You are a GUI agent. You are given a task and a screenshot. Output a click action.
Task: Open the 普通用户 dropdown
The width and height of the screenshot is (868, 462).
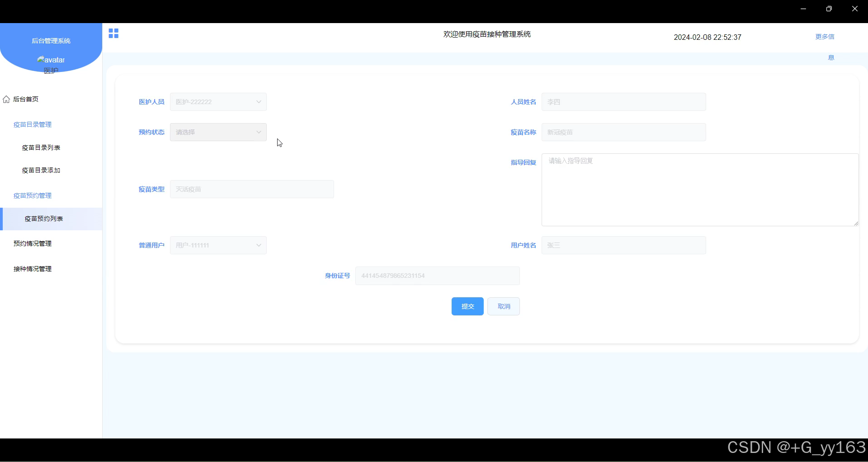click(x=218, y=245)
